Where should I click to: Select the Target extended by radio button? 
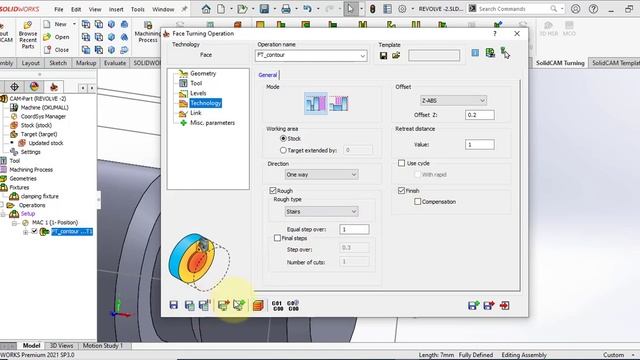tap(283, 150)
